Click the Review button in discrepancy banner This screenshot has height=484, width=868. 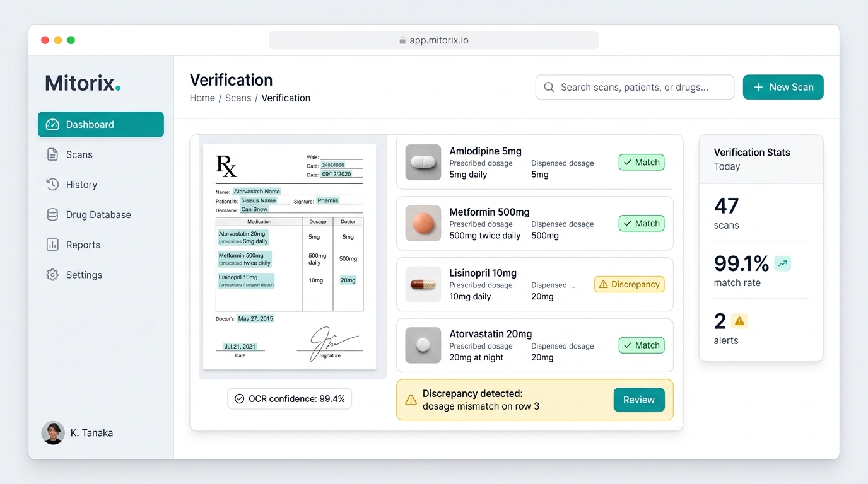638,400
